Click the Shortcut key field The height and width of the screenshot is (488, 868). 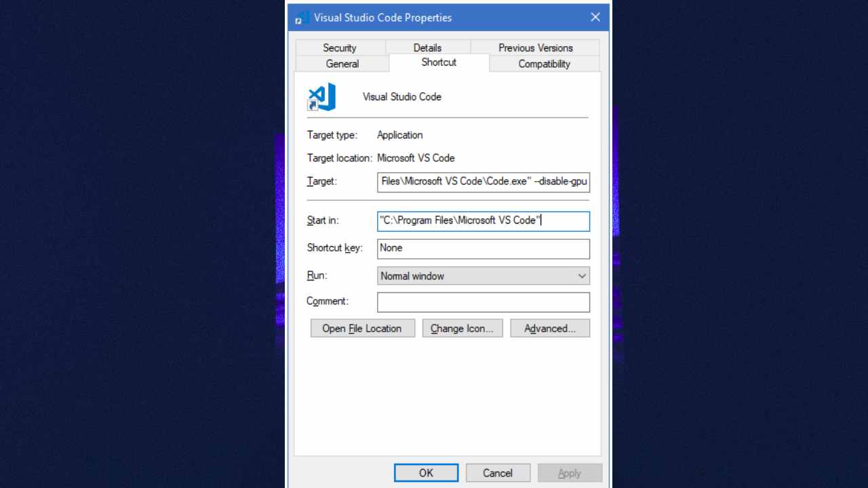483,249
